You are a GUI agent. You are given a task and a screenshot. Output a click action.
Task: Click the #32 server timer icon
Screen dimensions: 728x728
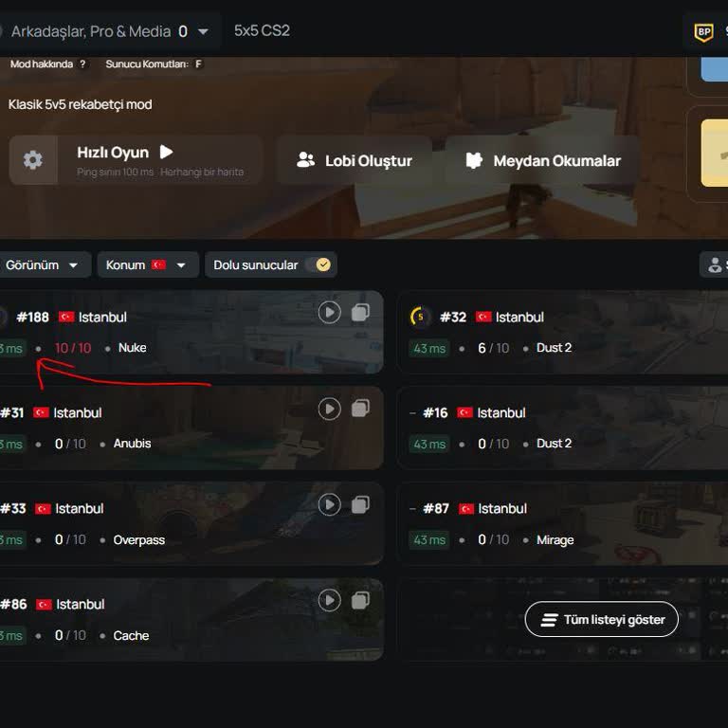[x=420, y=317]
